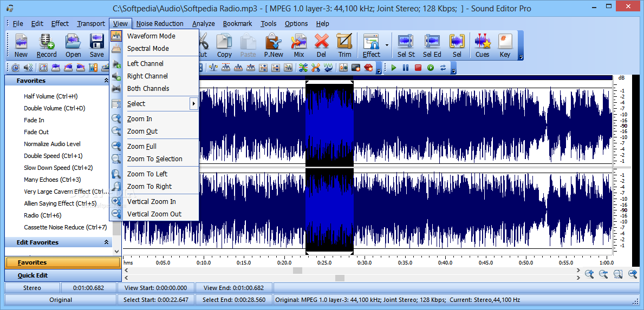Screen dimensions: 644x310
Task: Click the bottom-right zoom in magnifier
Action: point(589,274)
